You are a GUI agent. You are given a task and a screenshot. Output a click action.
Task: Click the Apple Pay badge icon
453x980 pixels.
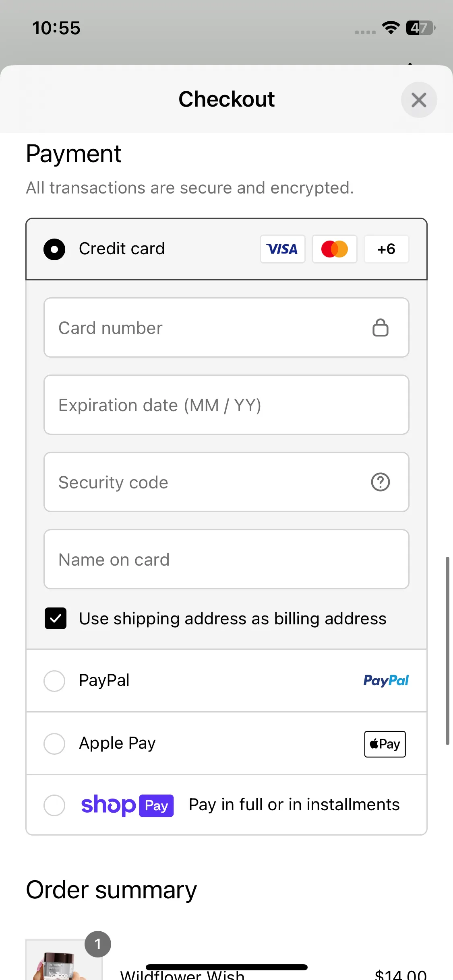[x=385, y=744]
